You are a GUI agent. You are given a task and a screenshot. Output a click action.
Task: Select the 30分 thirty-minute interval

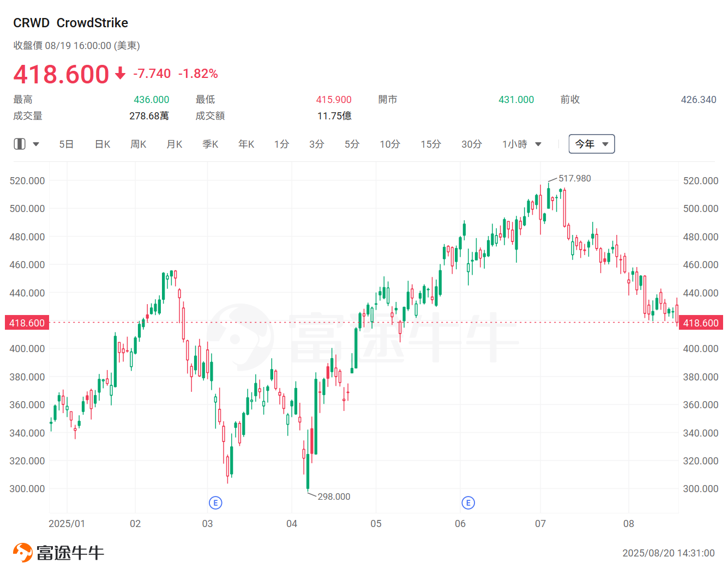pos(471,144)
